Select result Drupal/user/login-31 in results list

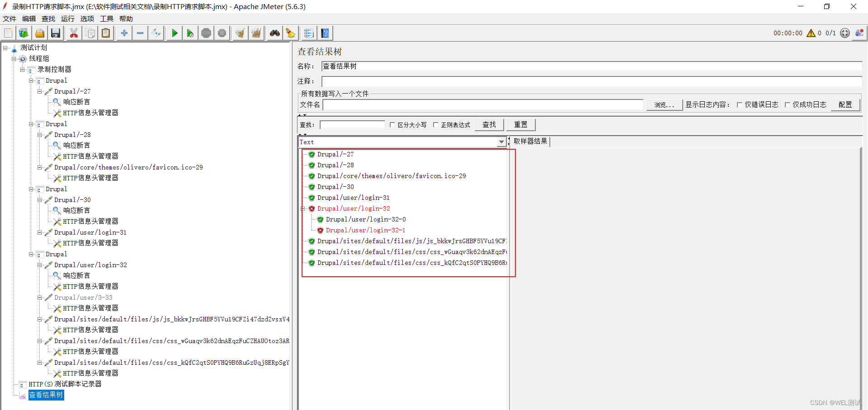[353, 198]
